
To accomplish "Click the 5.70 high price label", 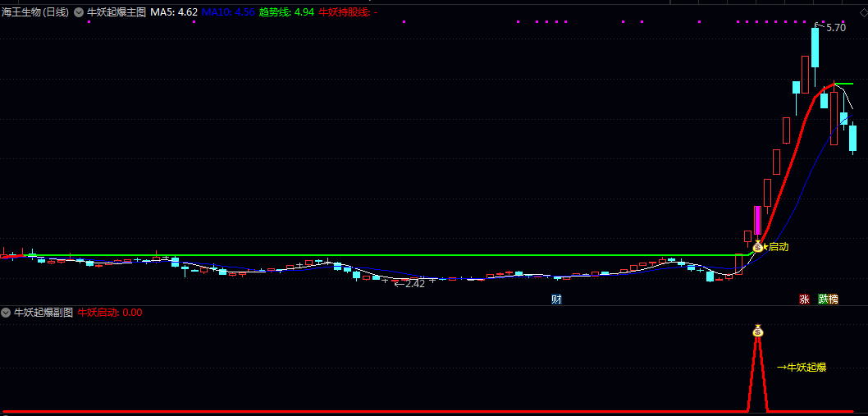I will click(x=835, y=28).
